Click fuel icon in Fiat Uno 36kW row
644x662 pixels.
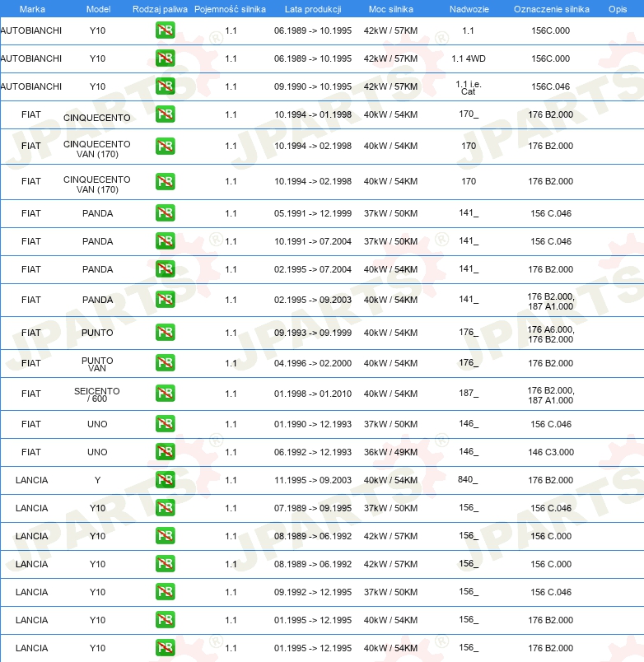pos(165,452)
